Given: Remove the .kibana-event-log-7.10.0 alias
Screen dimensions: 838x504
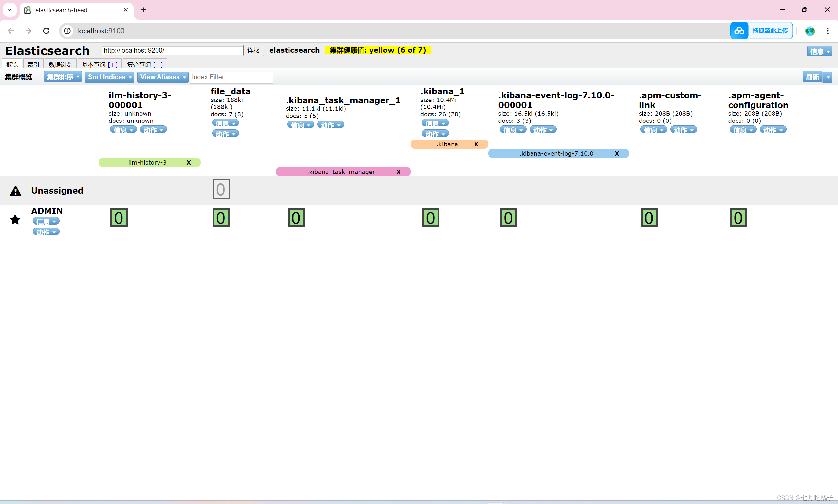Looking at the screenshot, I should pos(617,154).
